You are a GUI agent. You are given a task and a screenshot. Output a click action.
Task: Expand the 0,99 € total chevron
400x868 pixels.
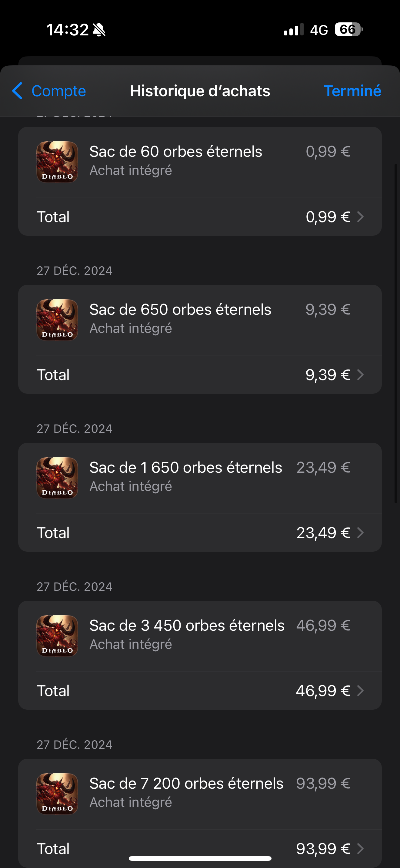tap(360, 217)
